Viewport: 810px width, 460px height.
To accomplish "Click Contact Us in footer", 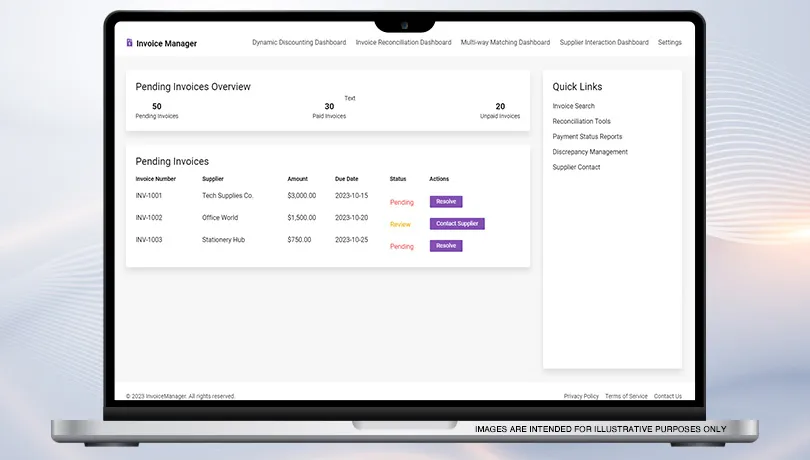I will 668,396.
